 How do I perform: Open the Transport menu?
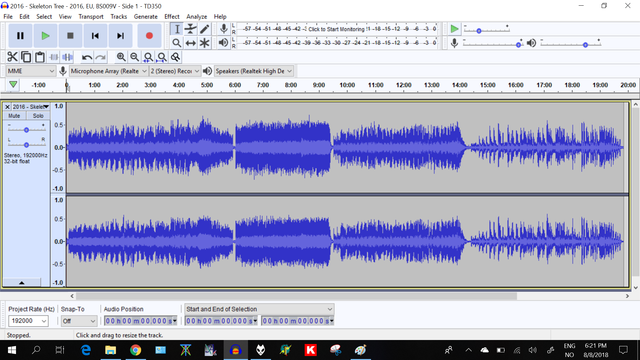pyautogui.click(x=91, y=17)
